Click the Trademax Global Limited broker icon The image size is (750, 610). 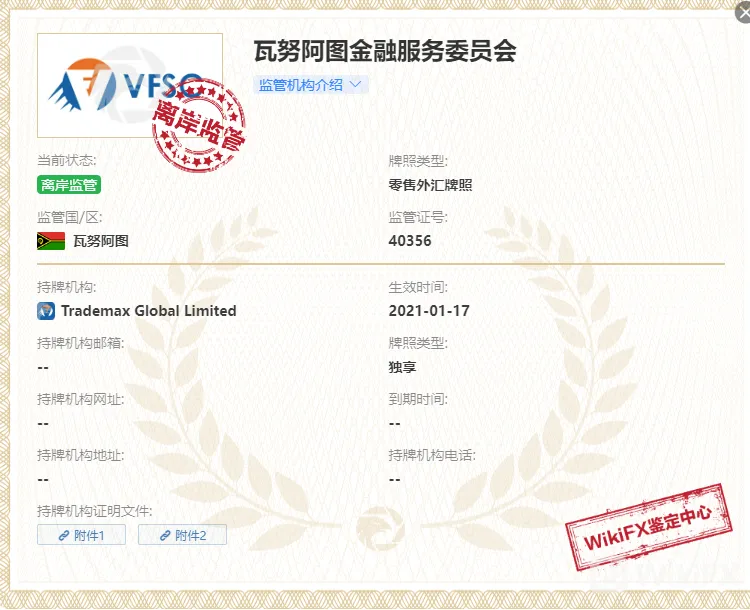pos(46,311)
